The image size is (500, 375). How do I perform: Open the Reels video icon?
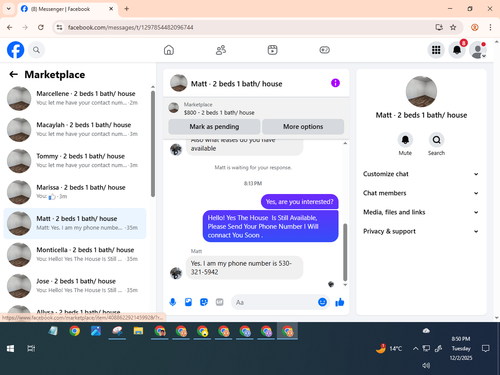(x=273, y=50)
